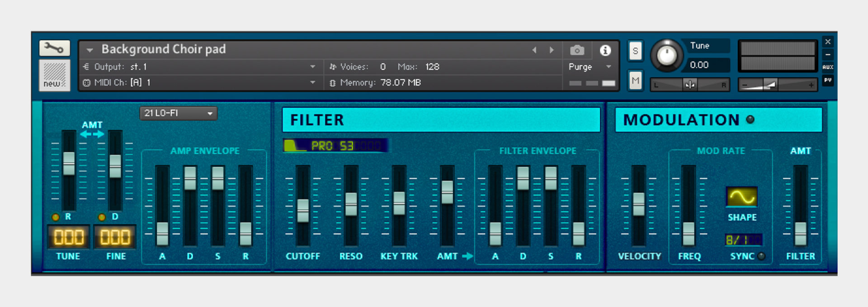Select previous instrument with left arrow

(534, 50)
